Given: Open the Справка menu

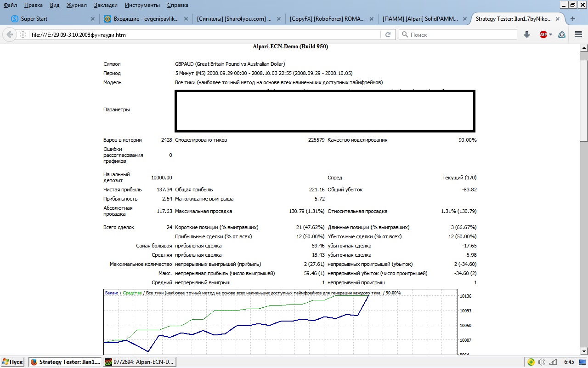Looking at the screenshot, I should (178, 5).
